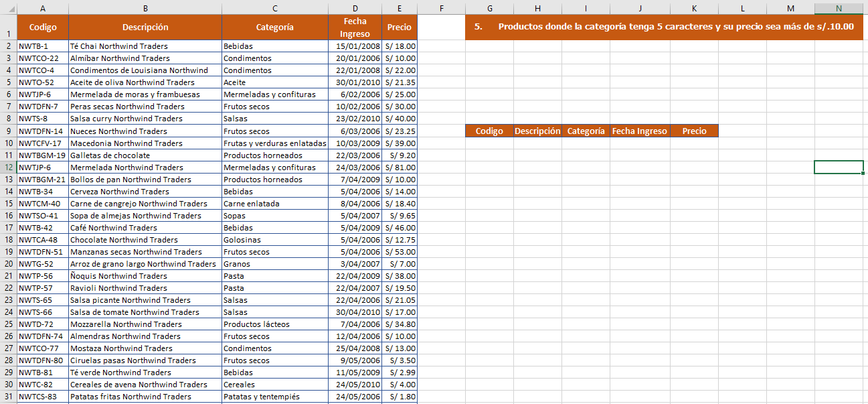
Task: Click 'Almendras Northwind Traders' cell
Action: 145,336
